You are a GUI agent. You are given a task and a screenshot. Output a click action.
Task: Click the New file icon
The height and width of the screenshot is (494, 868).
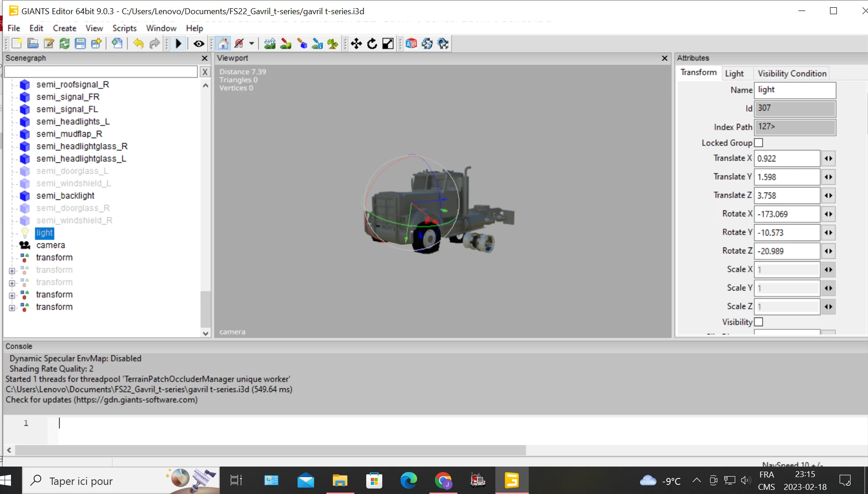(x=17, y=43)
